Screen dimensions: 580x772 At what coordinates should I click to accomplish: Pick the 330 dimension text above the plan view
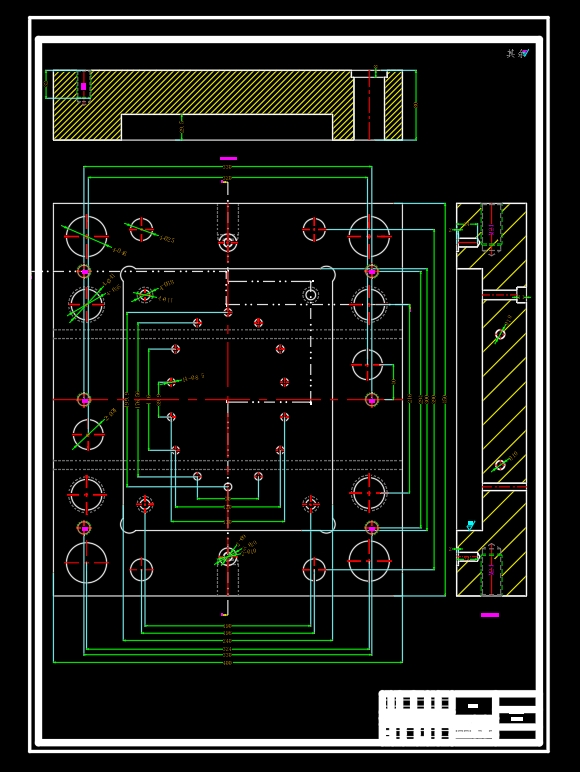227,167
